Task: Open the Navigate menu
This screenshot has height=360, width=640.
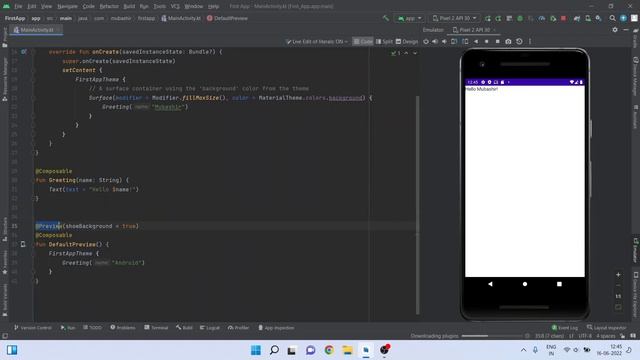Action: (67, 7)
